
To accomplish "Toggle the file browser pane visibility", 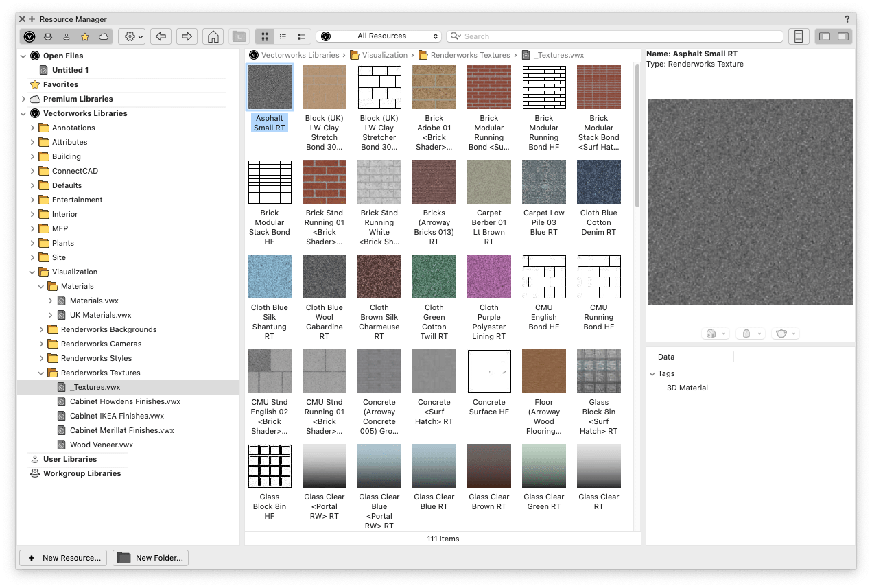I will (825, 36).
